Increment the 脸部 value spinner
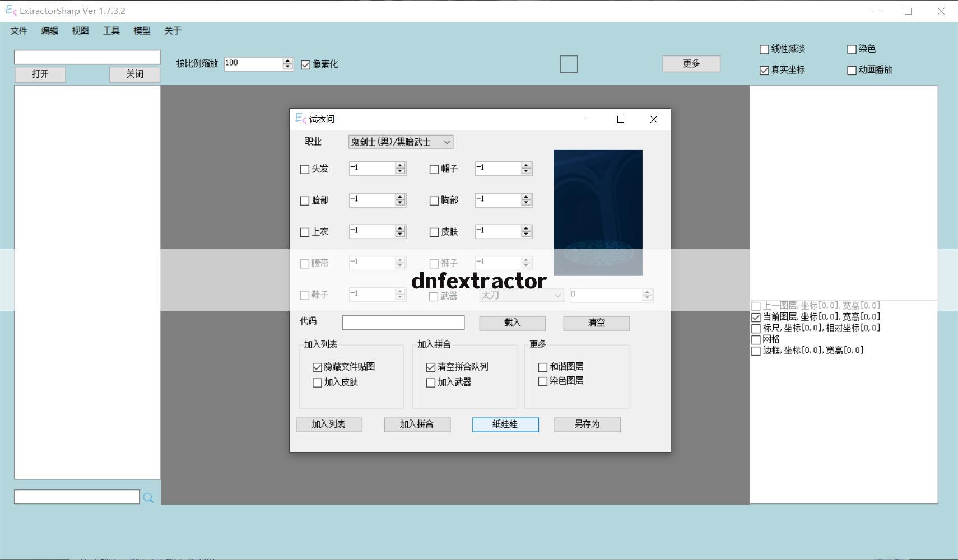The image size is (958, 560). (400, 197)
